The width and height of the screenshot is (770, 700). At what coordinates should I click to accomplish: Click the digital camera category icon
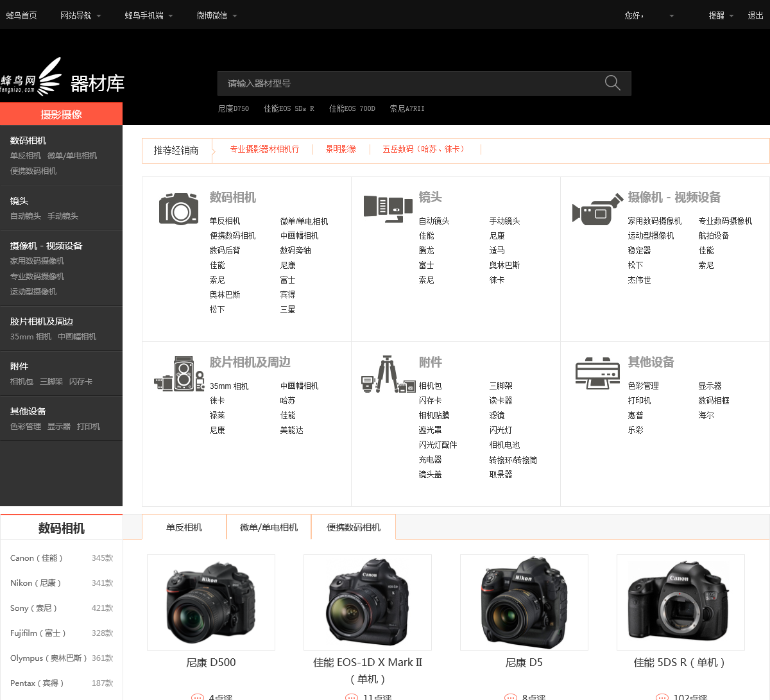178,209
